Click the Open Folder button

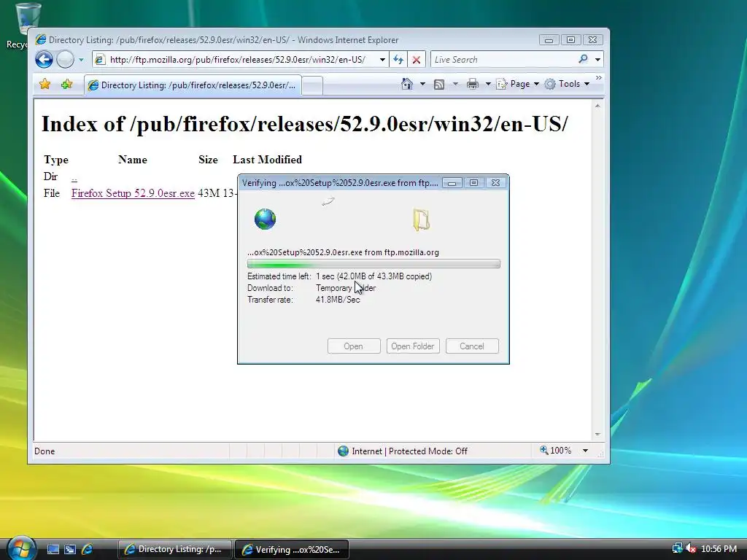[x=413, y=346]
